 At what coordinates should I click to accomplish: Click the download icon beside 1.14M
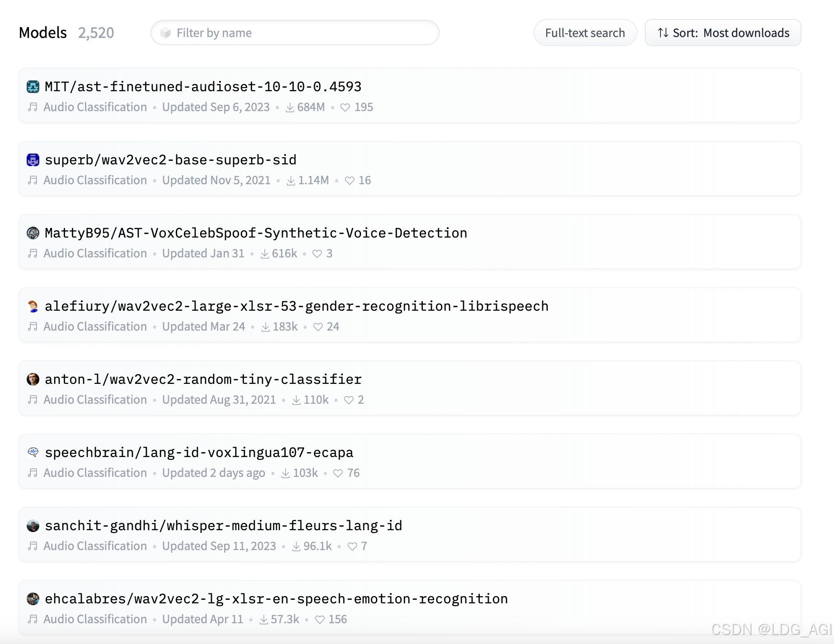pyautogui.click(x=291, y=181)
